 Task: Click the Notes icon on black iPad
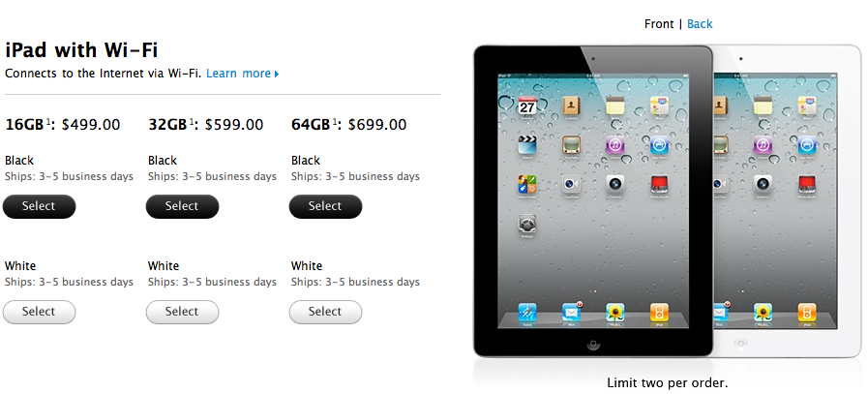tap(615, 105)
